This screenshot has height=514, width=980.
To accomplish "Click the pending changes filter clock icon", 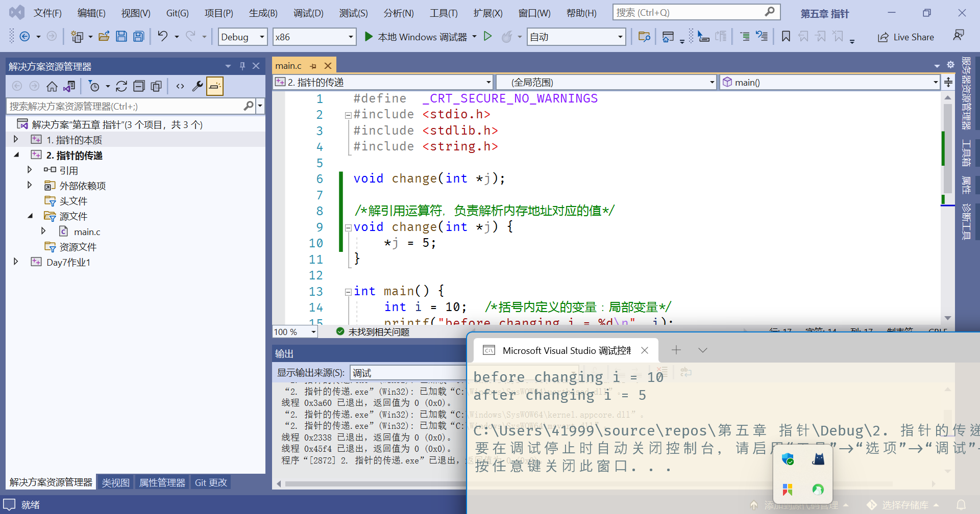I will (94, 86).
